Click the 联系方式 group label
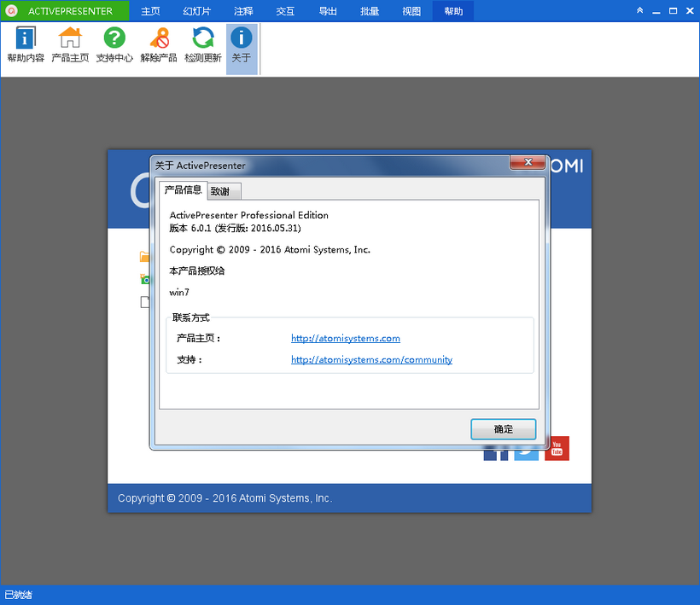The image size is (700, 605). point(190,317)
